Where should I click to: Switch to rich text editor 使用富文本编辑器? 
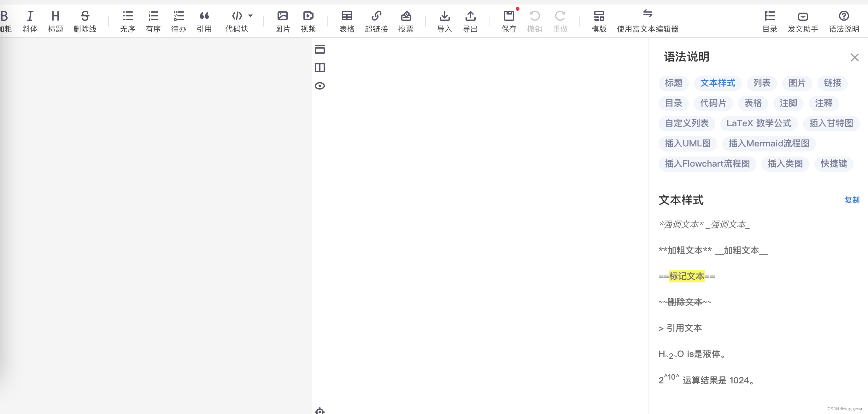click(x=648, y=21)
